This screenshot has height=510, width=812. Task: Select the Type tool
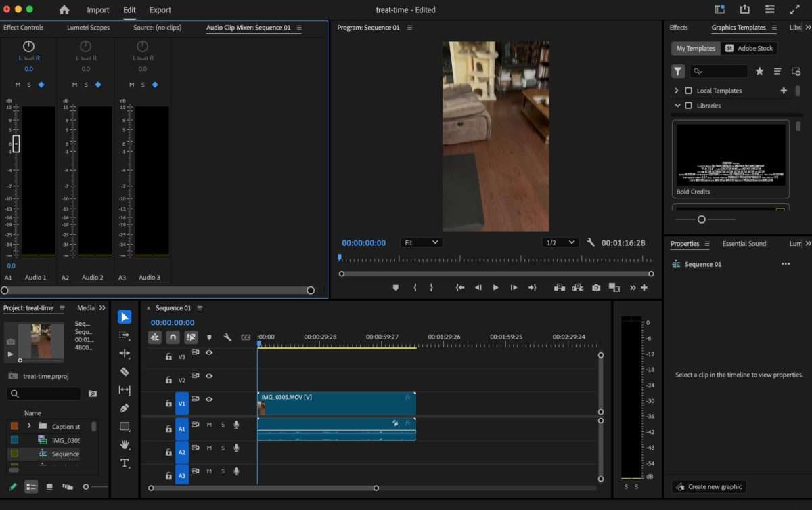pos(125,463)
